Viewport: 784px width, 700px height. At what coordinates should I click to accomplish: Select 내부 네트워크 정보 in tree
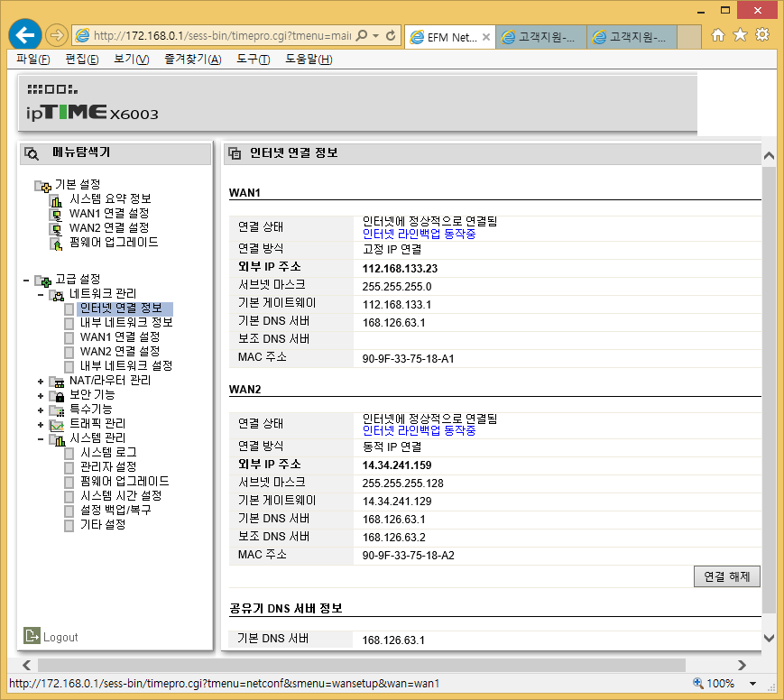tap(126, 323)
